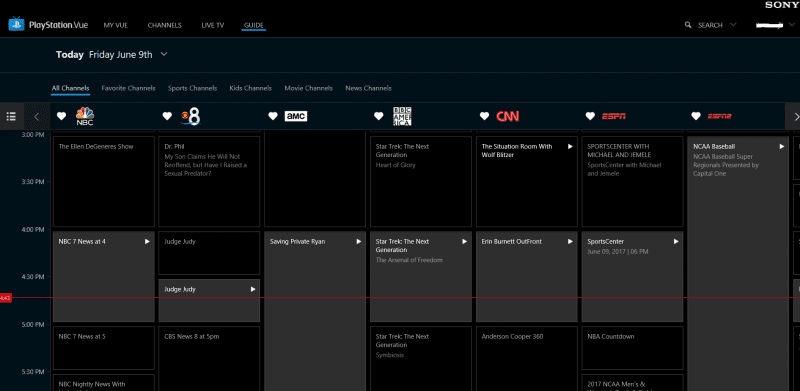Image resolution: width=800 pixels, height=391 pixels.
Task: Open Star Trek Heart of Glory listing
Action: click(421, 181)
